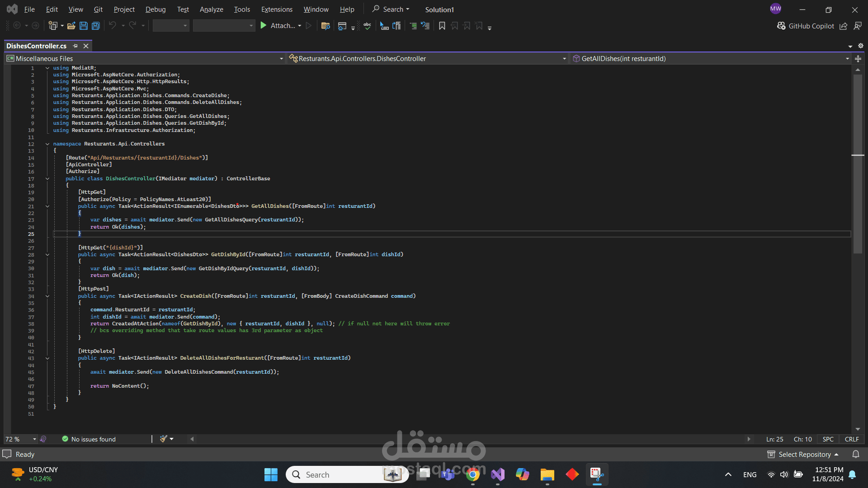Screen dimensions: 868x488
Task: Click the green Attach start arrow
Action: 264,26
